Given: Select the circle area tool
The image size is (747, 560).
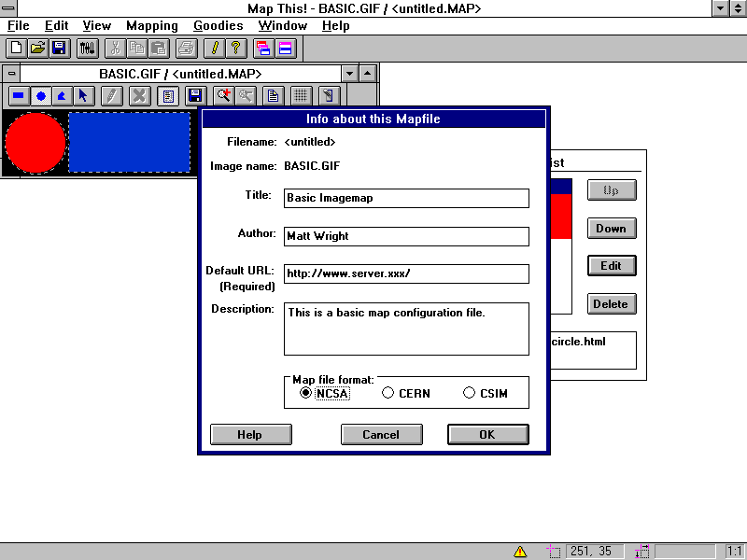Looking at the screenshot, I should [x=40, y=95].
